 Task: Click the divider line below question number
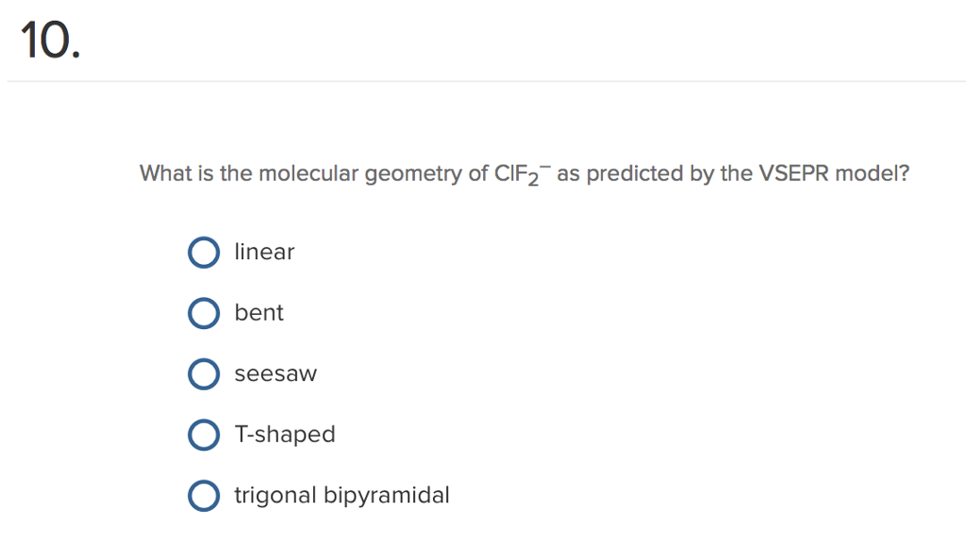483,81
